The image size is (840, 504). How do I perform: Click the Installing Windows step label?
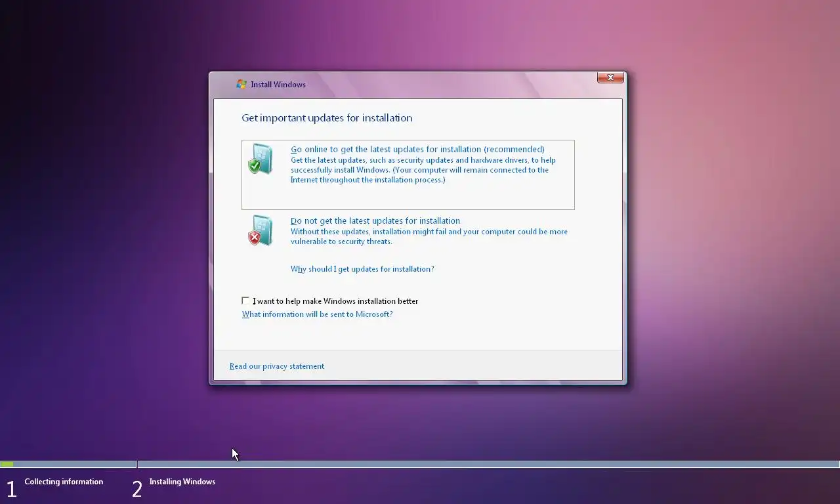tap(182, 482)
